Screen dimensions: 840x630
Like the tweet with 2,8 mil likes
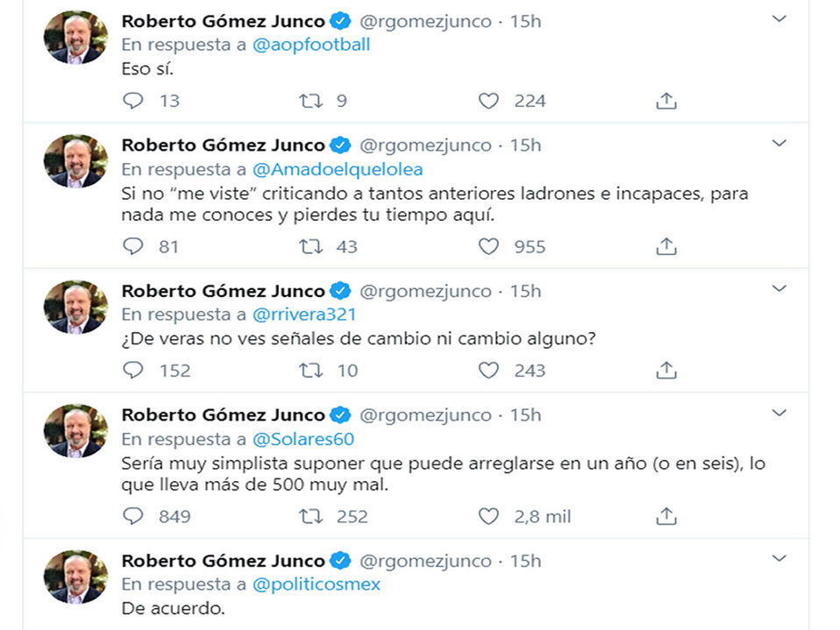tap(488, 516)
